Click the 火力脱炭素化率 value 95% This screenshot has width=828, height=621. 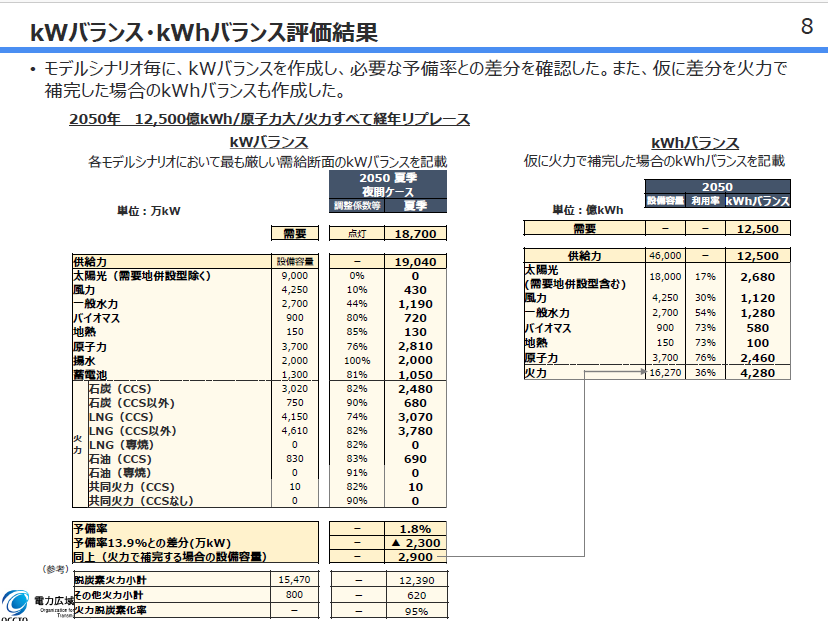pyautogui.click(x=417, y=611)
